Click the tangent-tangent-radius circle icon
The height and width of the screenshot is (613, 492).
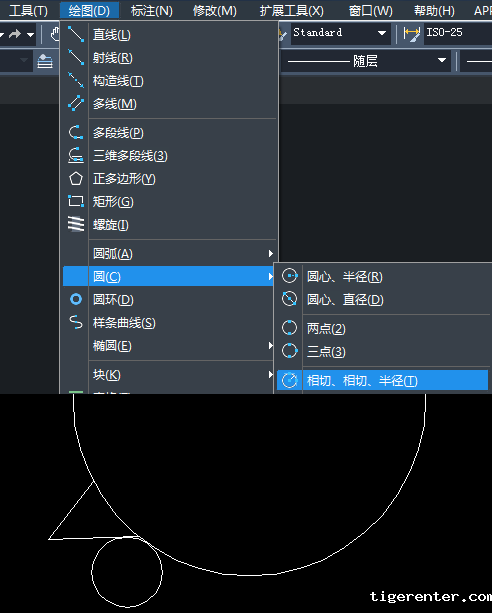(x=289, y=380)
